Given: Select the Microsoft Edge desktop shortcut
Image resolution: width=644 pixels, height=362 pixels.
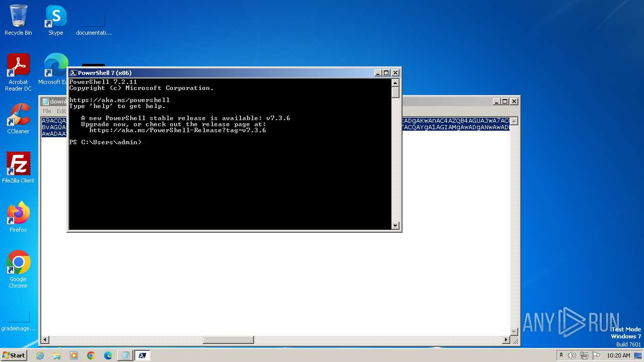Looking at the screenshot, I should click(x=54, y=69).
